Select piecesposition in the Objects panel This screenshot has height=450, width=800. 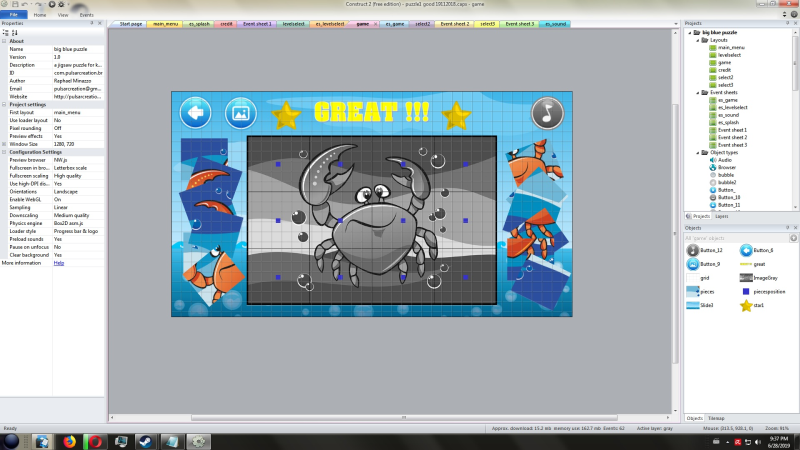pyautogui.click(x=763, y=291)
